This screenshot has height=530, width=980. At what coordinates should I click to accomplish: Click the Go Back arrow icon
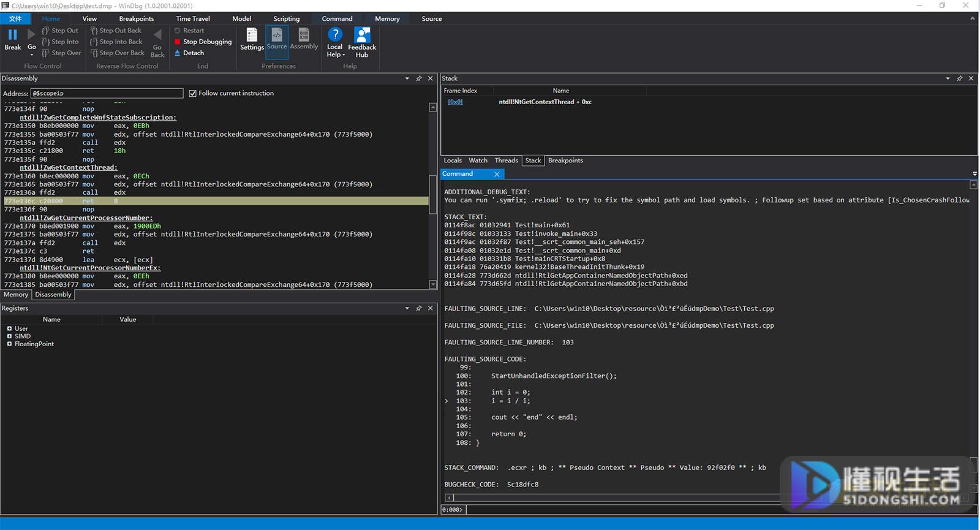(157, 35)
